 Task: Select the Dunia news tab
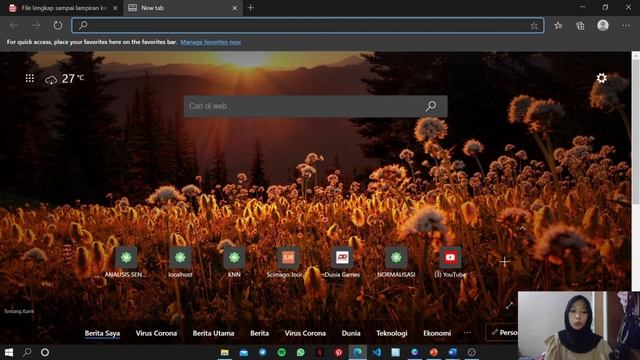(351, 333)
